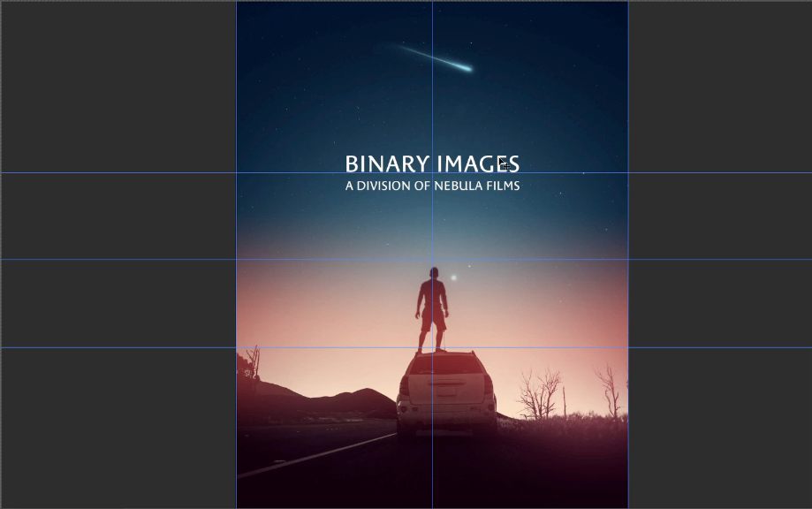
Task: Click the shooting star in the sky
Action: (x=435, y=57)
